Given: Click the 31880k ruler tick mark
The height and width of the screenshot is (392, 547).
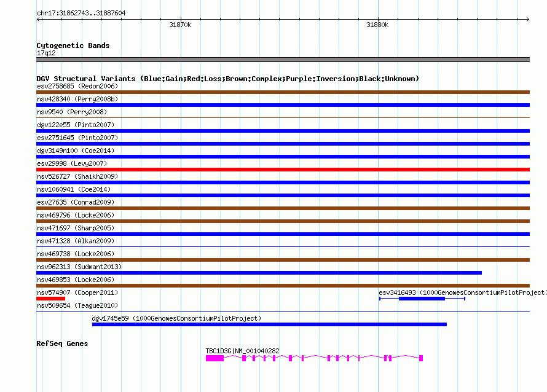Looking at the screenshot, I should [378, 20].
